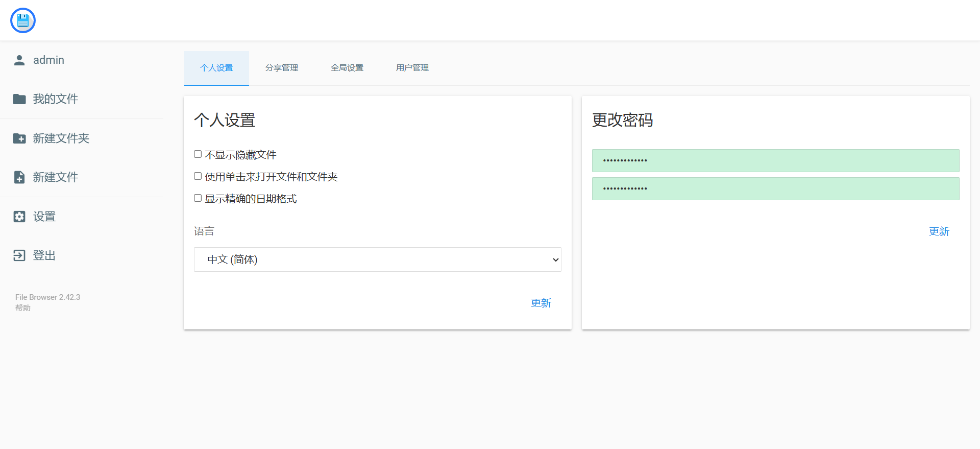Click 更新 under the 个人设置 panel
Viewport: 980px width, 449px height.
541,303
